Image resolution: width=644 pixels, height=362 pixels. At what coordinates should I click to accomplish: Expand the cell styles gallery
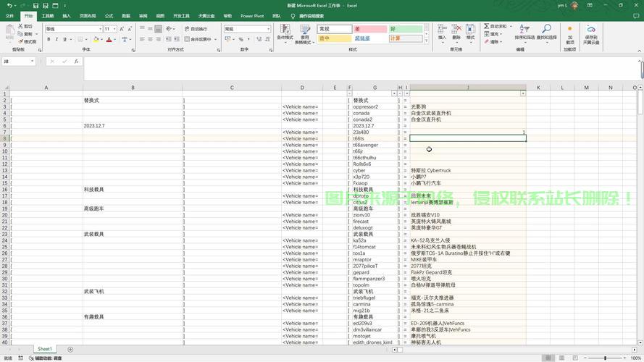427,41
